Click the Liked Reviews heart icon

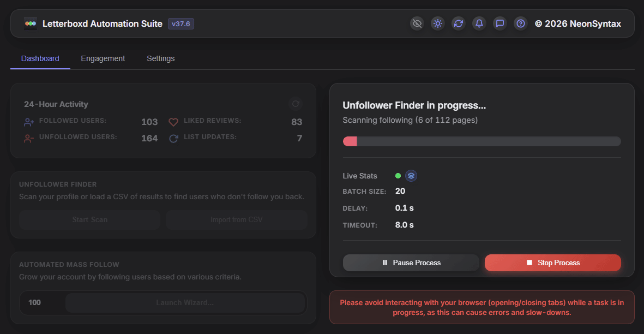(173, 122)
